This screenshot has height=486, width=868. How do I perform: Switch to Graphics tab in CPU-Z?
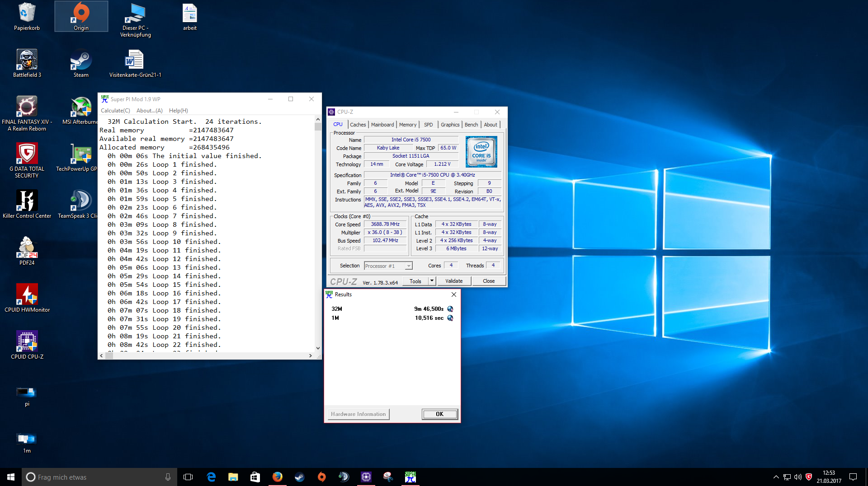450,125
